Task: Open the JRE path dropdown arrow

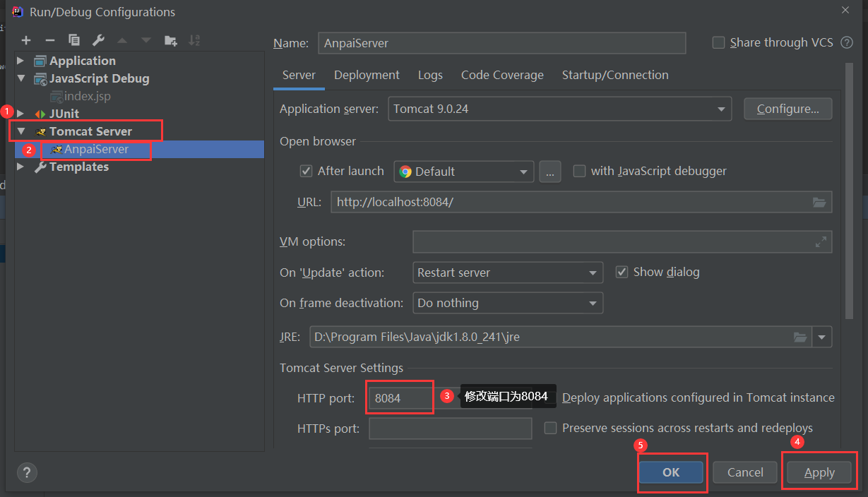Action: (822, 337)
